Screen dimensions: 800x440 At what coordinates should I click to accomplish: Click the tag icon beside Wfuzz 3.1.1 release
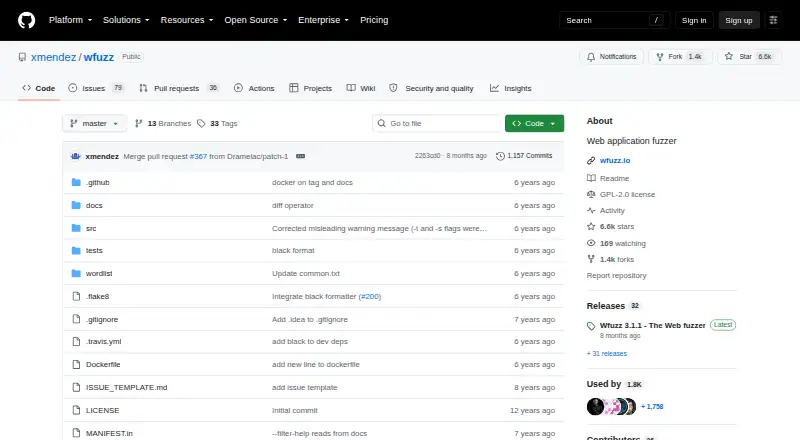point(591,326)
